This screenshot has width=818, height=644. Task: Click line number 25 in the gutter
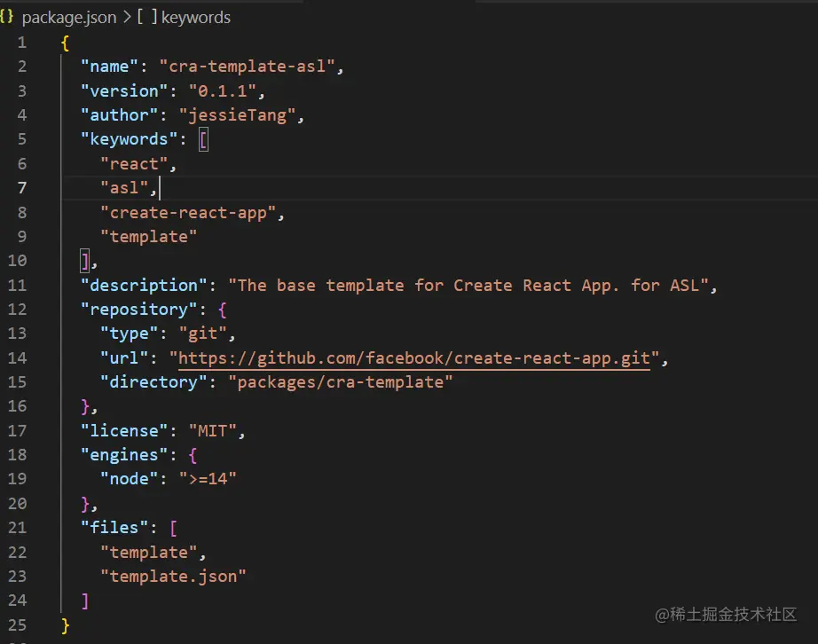coord(17,625)
